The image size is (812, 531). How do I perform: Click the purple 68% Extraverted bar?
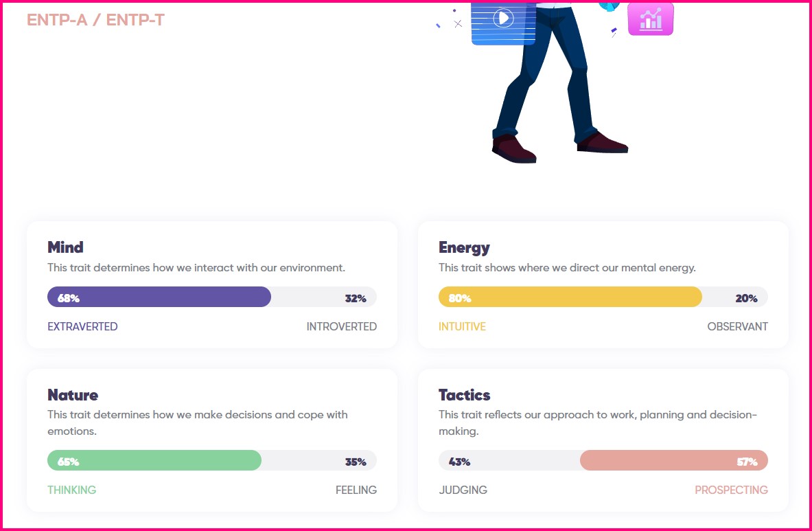[x=159, y=297]
